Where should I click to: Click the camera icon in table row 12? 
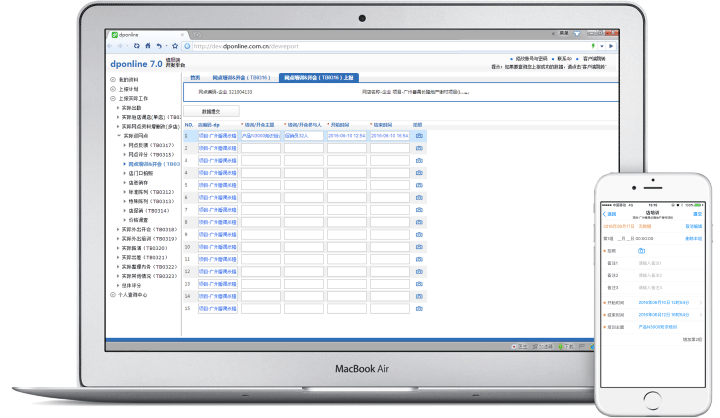point(419,272)
